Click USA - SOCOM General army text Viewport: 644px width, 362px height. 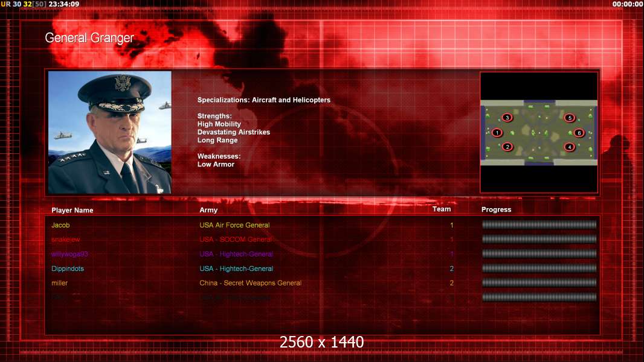click(x=236, y=240)
